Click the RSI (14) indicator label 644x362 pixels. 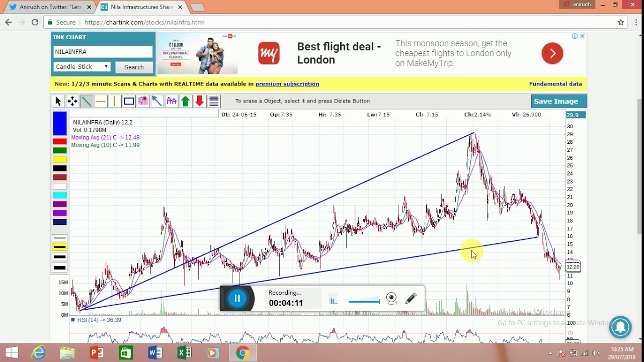click(x=99, y=320)
